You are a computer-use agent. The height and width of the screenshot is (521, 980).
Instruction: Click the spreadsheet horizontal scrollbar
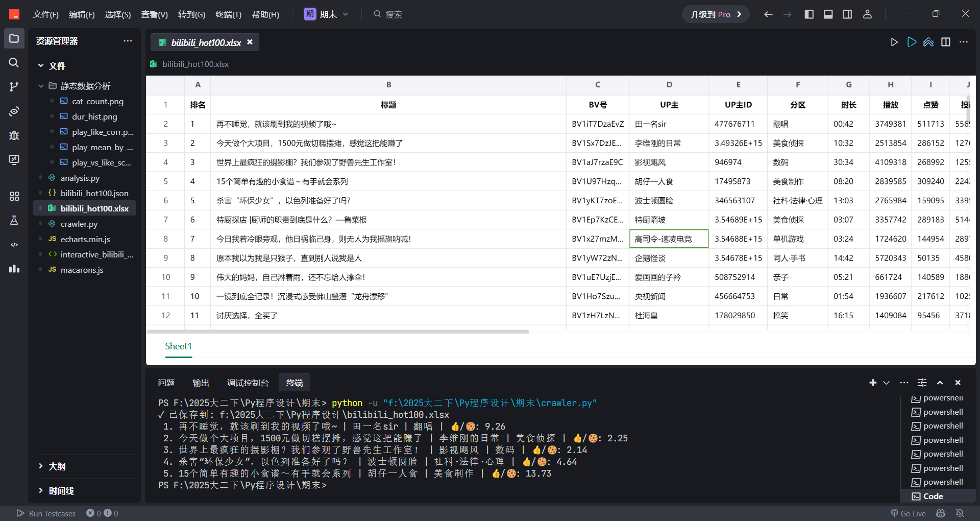coord(338,331)
